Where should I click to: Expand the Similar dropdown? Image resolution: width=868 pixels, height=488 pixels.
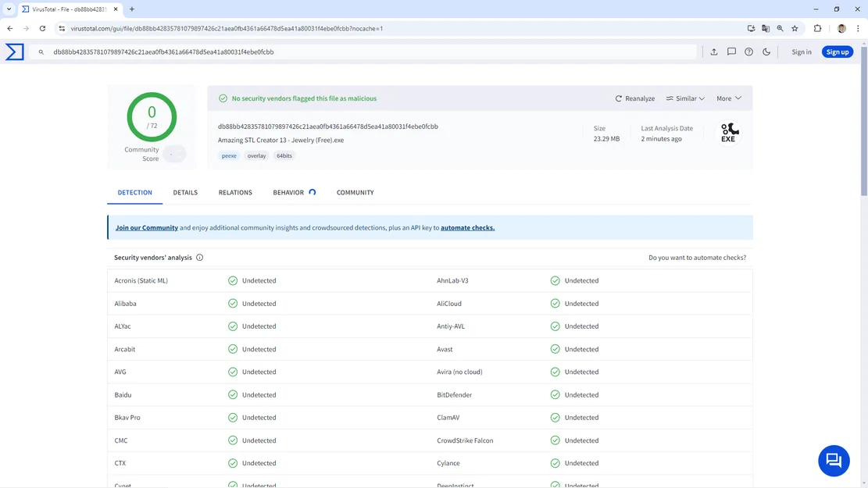pyautogui.click(x=684, y=98)
